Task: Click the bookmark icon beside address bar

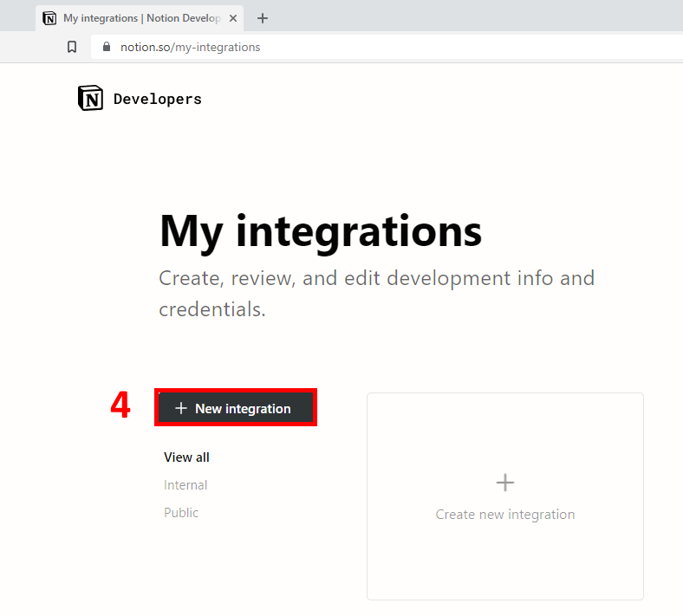Action: click(x=73, y=47)
